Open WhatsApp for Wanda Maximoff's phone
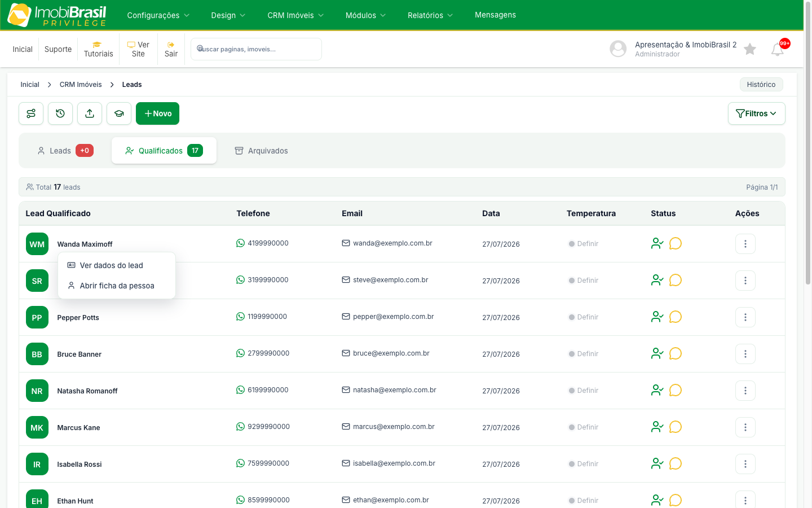Viewport: 812px width, 508px height. (x=240, y=243)
